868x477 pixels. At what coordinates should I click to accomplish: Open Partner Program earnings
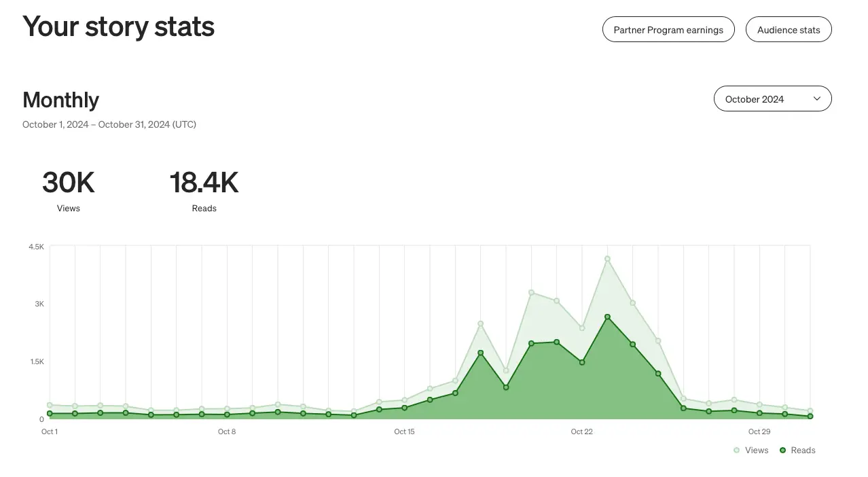pyautogui.click(x=668, y=30)
